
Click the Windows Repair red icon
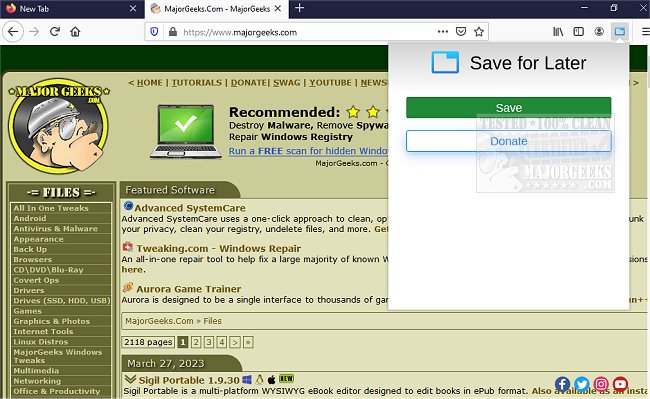click(x=128, y=247)
